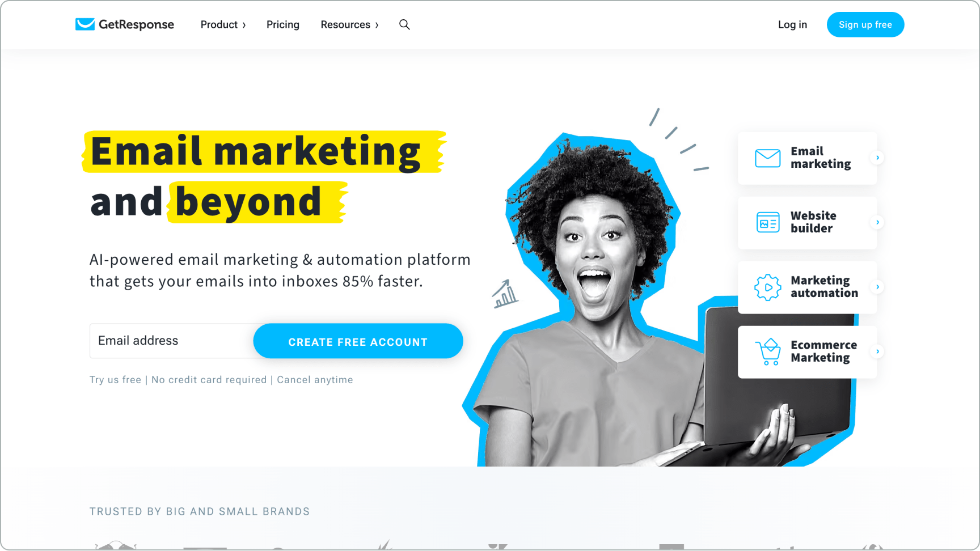Click arrow beside Email marketing card
980x551 pixels.
tap(877, 158)
